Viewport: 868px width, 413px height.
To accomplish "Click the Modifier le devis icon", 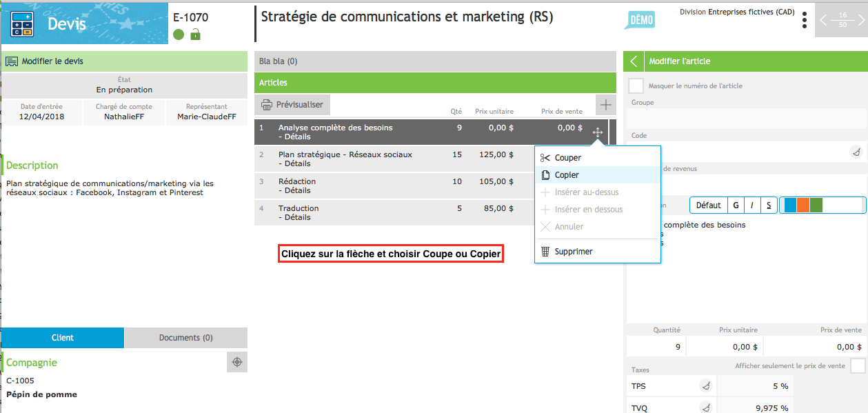I will click(x=12, y=61).
